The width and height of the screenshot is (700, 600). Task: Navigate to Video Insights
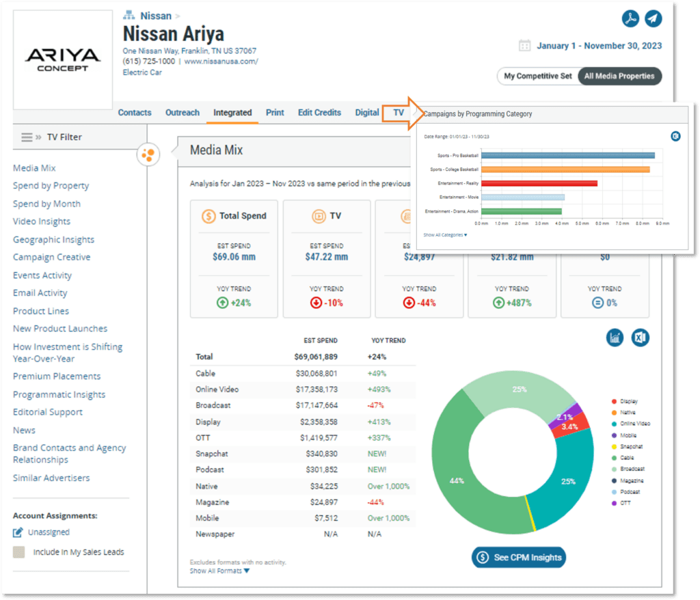(x=42, y=221)
